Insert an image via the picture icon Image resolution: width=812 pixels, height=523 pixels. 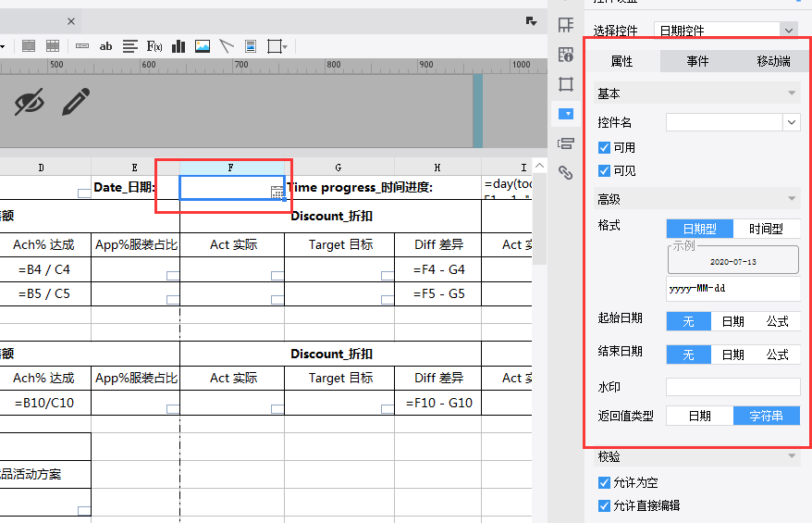click(202, 46)
